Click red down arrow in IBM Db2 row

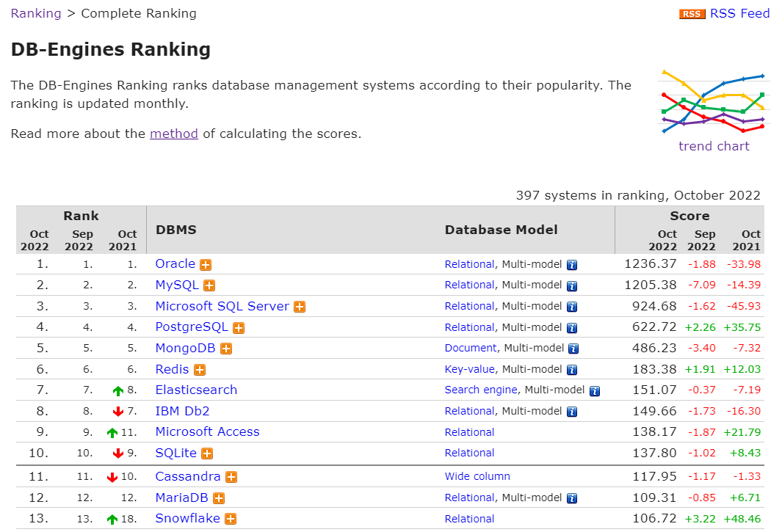118,412
